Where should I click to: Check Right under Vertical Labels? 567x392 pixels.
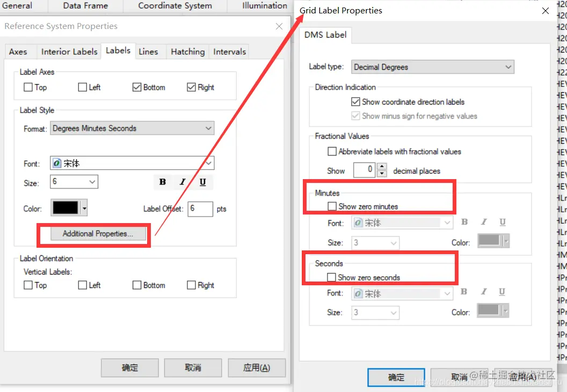pyautogui.click(x=191, y=285)
